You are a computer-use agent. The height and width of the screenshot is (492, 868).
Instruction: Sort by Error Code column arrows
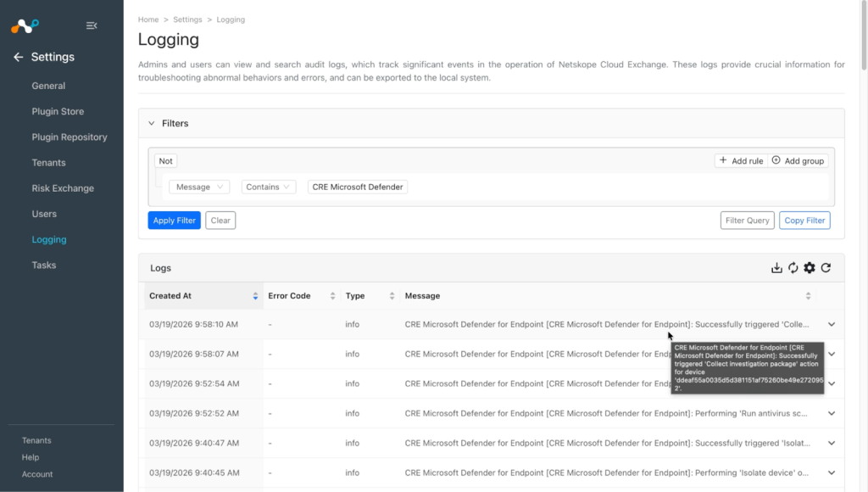[x=332, y=296]
